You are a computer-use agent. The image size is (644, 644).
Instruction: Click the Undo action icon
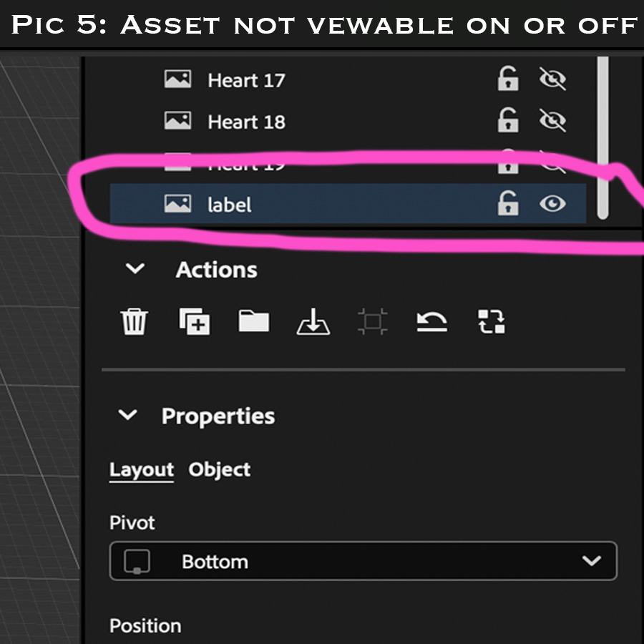point(431,321)
